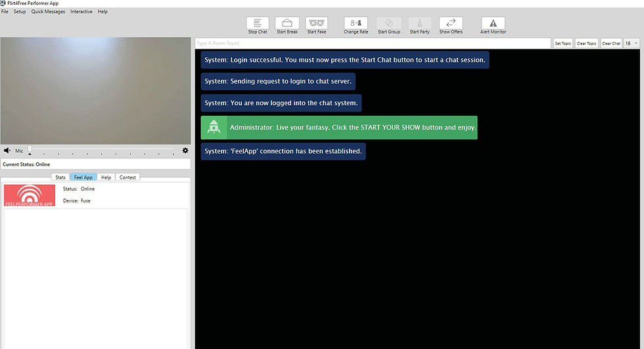
Task: Open the Alert Monitor icon
Action: [x=494, y=23]
